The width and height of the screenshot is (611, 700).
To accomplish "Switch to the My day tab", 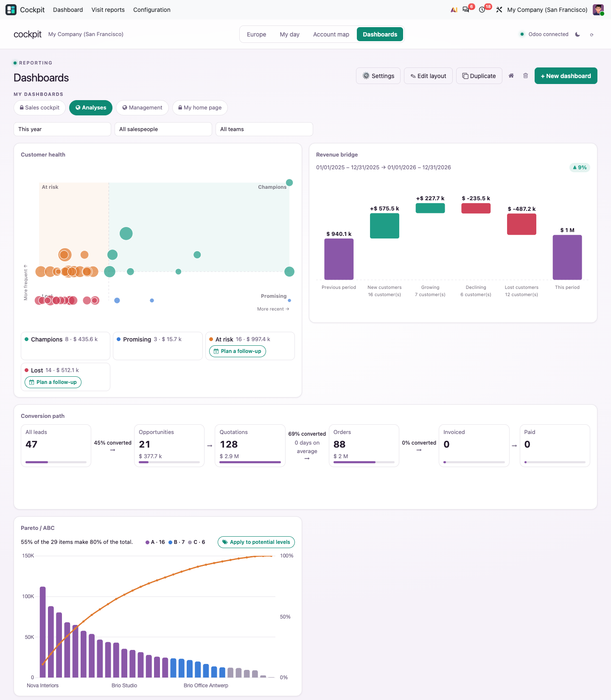I will tap(290, 34).
